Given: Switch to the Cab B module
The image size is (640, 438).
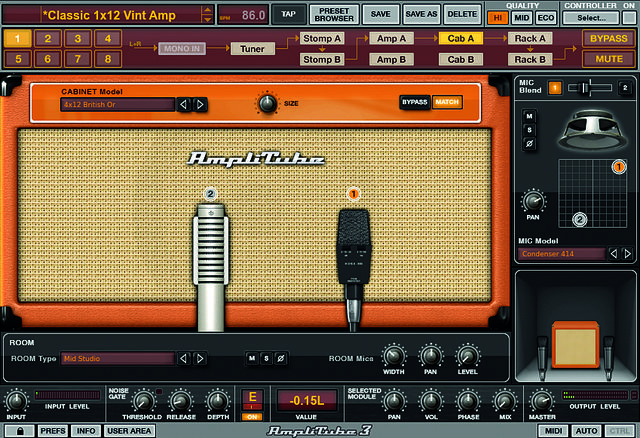Looking at the screenshot, I should (461, 60).
